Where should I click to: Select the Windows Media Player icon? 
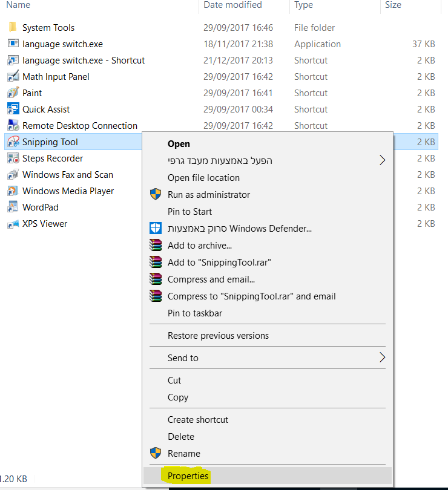pyautogui.click(x=13, y=191)
